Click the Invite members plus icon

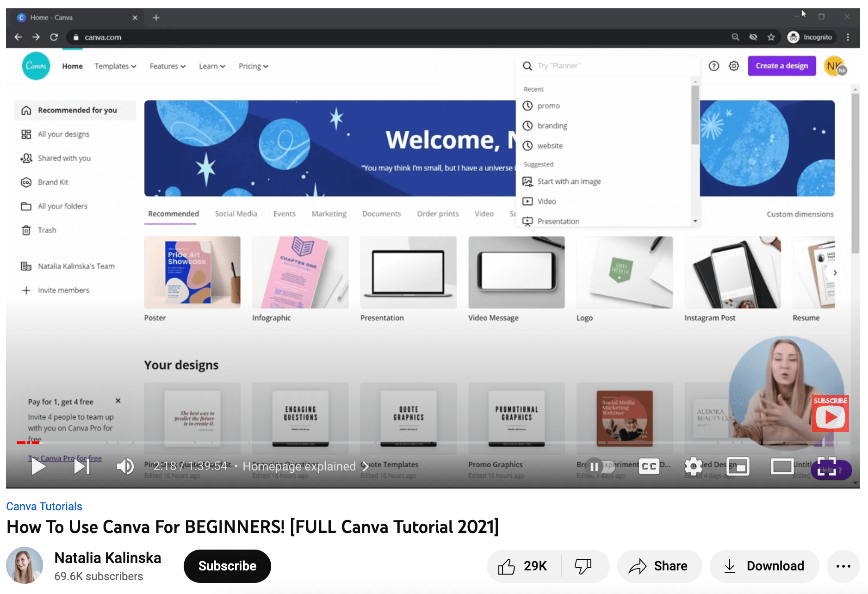coord(26,290)
